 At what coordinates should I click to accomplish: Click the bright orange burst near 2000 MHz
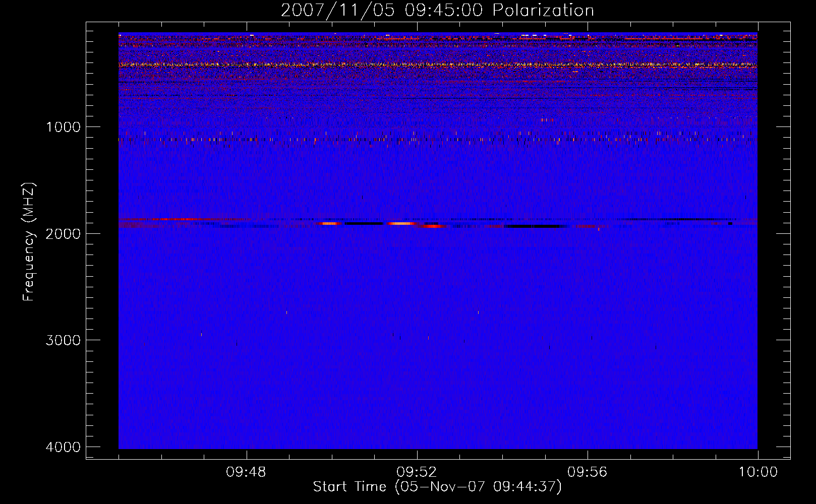click(x=401, y=223)
